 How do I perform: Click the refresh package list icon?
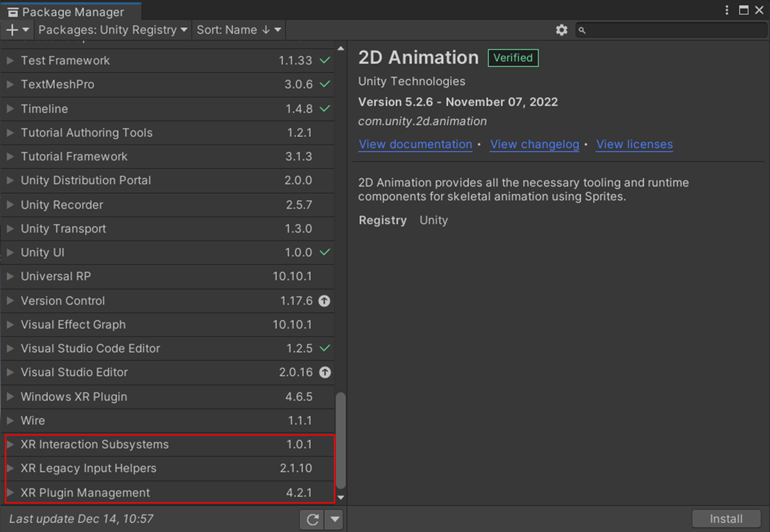point(312,519)
